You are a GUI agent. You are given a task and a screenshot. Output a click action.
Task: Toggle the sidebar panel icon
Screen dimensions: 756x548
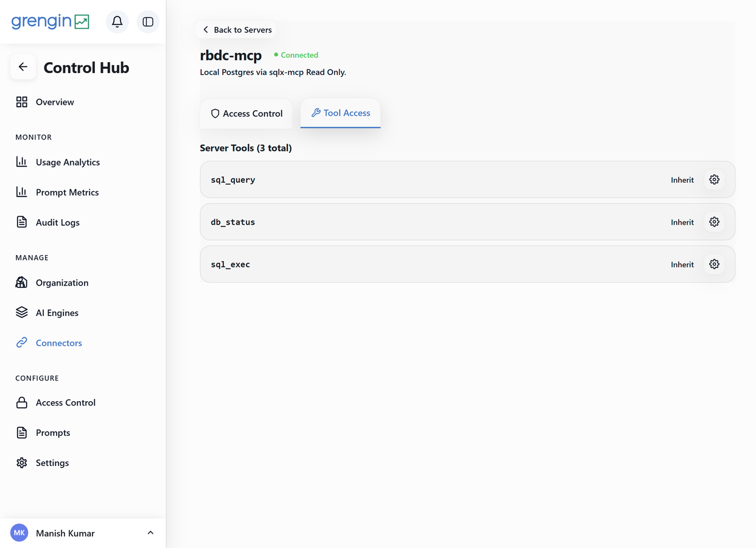tap(148, 22)
